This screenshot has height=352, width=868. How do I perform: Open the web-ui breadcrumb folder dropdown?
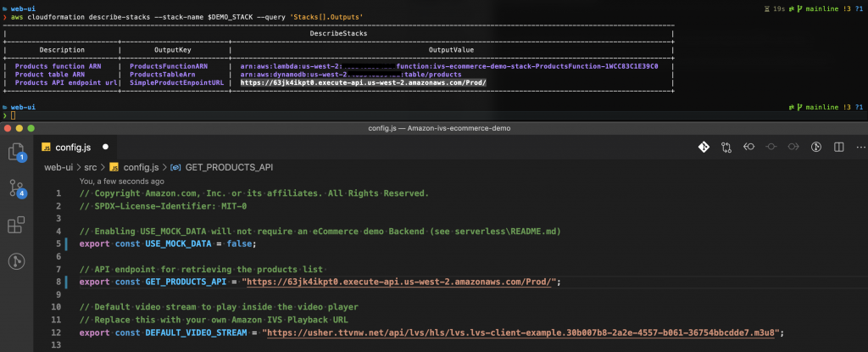pos(59,167)
